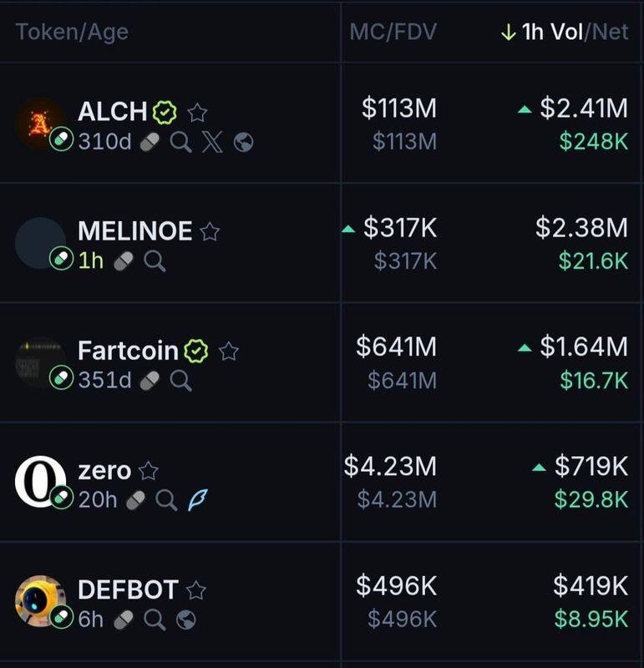
Task: Click the search icon under MELINOE
Action: tap(154, 261)
